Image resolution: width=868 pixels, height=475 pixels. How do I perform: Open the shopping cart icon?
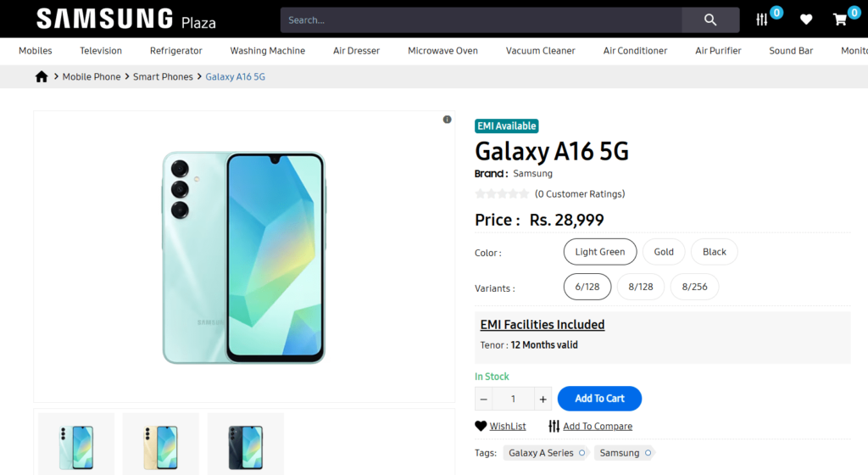(840, 20)
